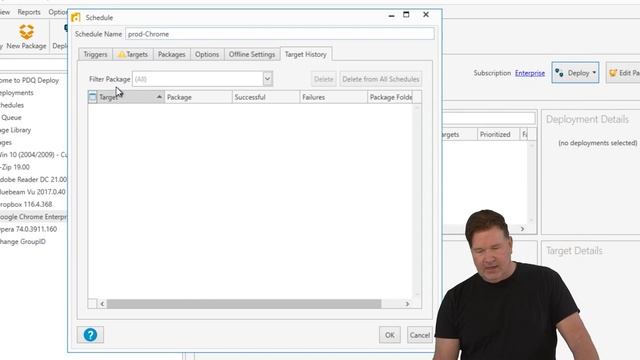The width and height of the screenshot is (640, 360).
Task: Switch to the Offline Settings tab
Action: [252, 54]
